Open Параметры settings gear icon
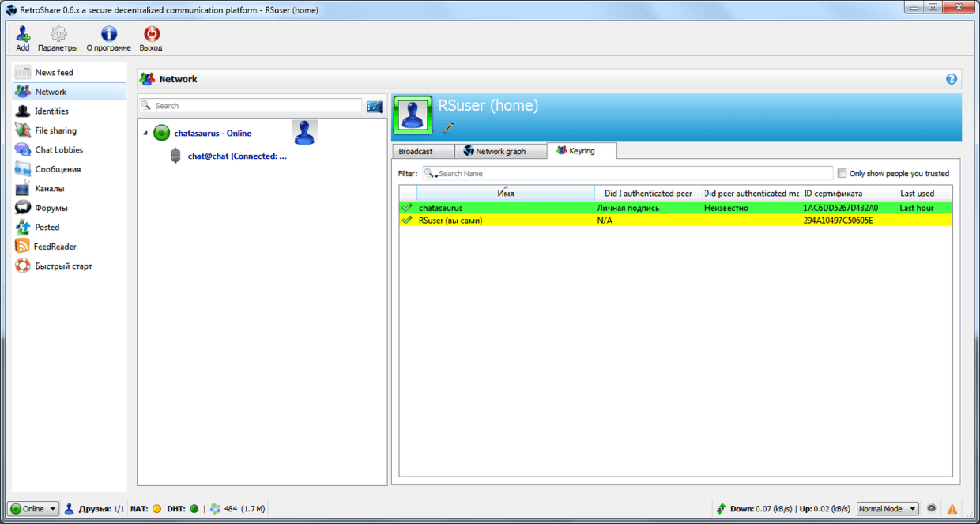 [x=58, y=34]
